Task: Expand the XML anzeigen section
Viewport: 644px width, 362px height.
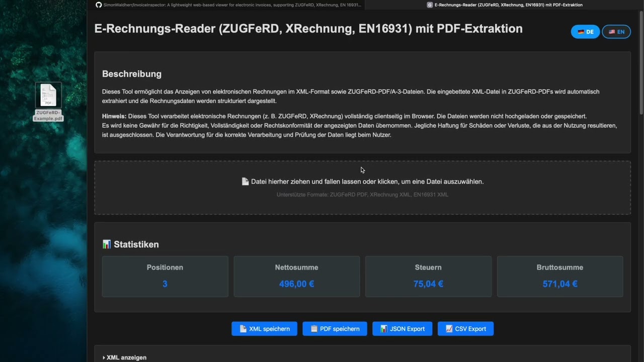Action: (x=124, y=357)
